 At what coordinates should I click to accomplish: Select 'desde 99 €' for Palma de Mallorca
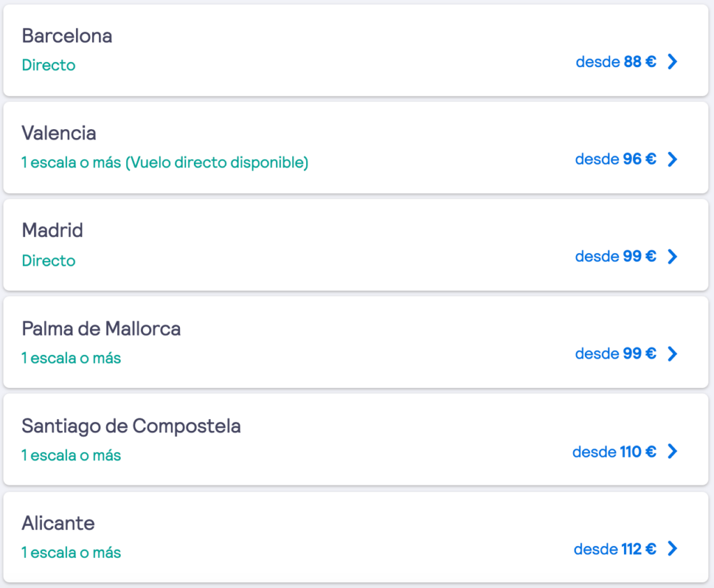[x=616, y=354]
